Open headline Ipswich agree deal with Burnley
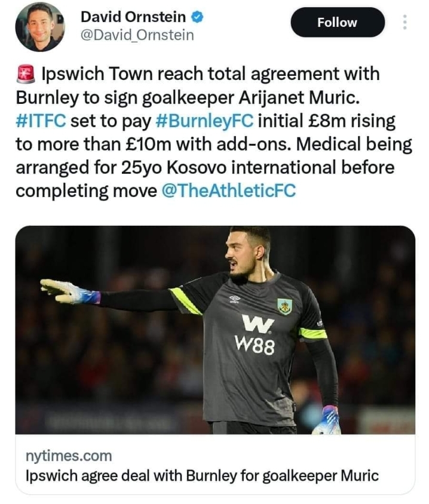The height and width of the screenshot is (504, 429). click(x=202, y=476)
